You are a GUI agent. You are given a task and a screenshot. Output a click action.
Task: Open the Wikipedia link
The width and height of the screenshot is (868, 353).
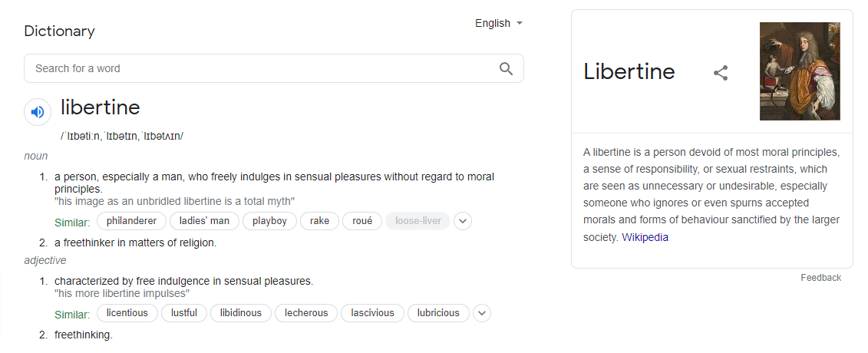pyautogui.click(x=645, y=237)
